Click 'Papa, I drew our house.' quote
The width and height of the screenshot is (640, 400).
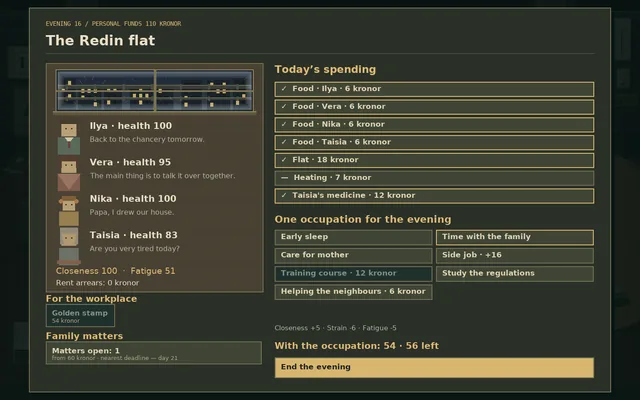point(132,212)
